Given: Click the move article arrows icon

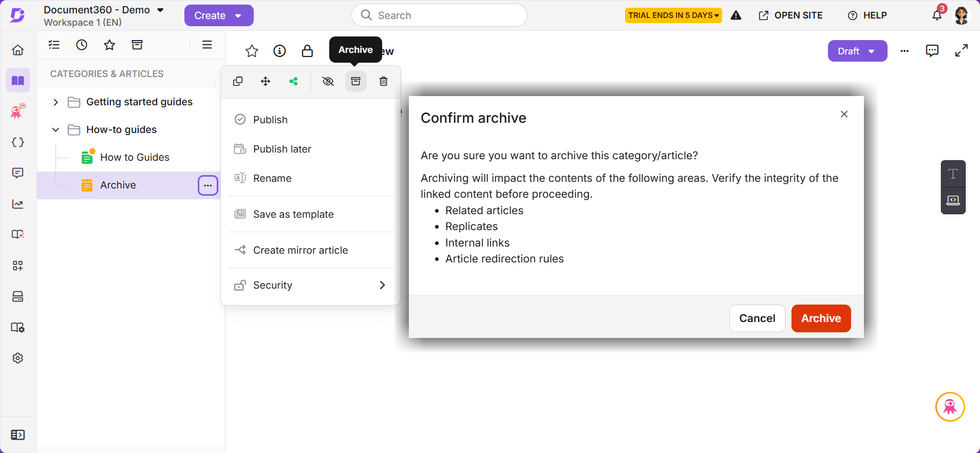Looking at the screenshot, I should click(266, 81).
